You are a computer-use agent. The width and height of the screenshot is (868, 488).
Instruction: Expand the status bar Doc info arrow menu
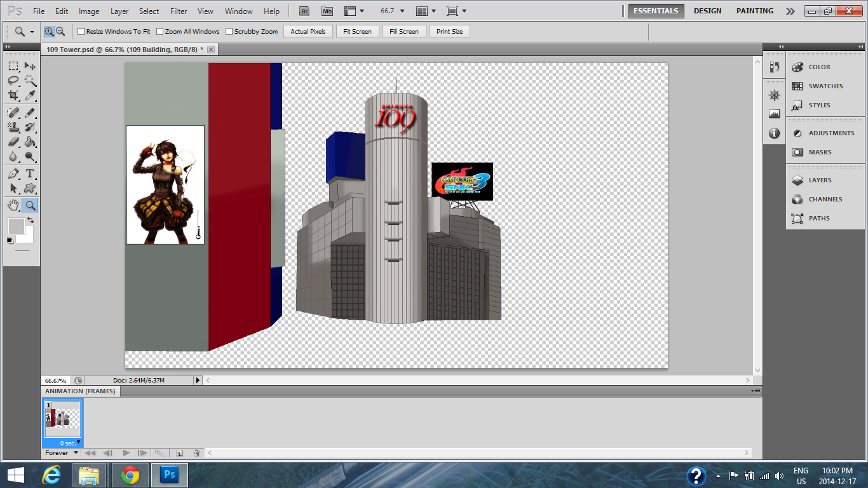(x=197, y=380)
